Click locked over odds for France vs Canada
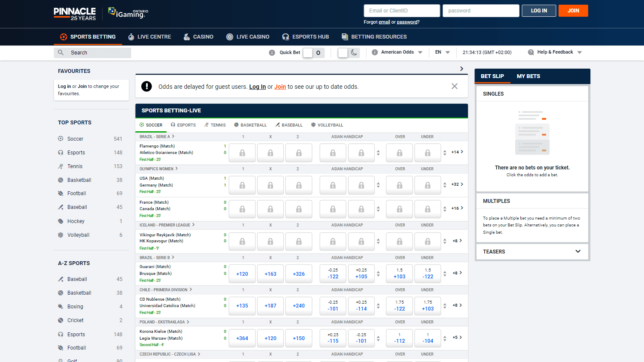 coord(399,209)
